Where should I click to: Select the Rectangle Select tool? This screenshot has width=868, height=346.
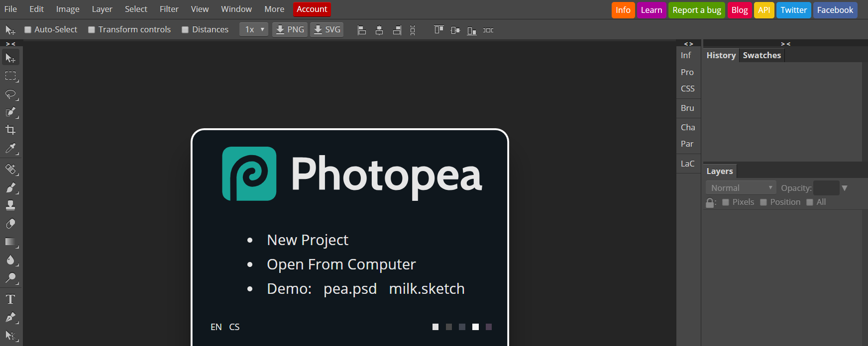point(10,76)
